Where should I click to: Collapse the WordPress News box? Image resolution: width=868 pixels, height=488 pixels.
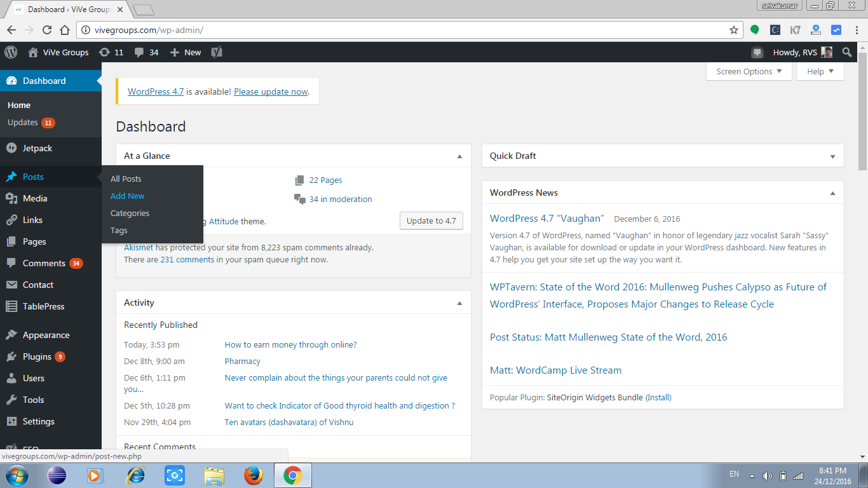point(832,193)
